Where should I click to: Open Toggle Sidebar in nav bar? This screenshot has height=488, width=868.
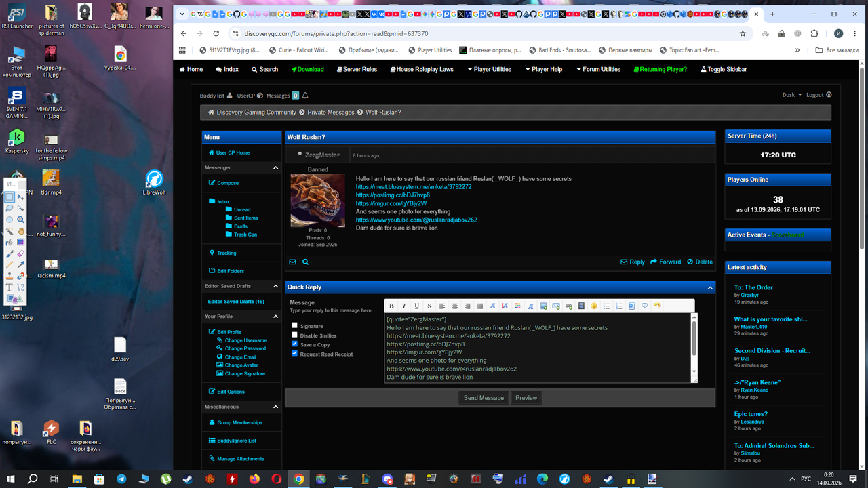(x=724, y=69)
